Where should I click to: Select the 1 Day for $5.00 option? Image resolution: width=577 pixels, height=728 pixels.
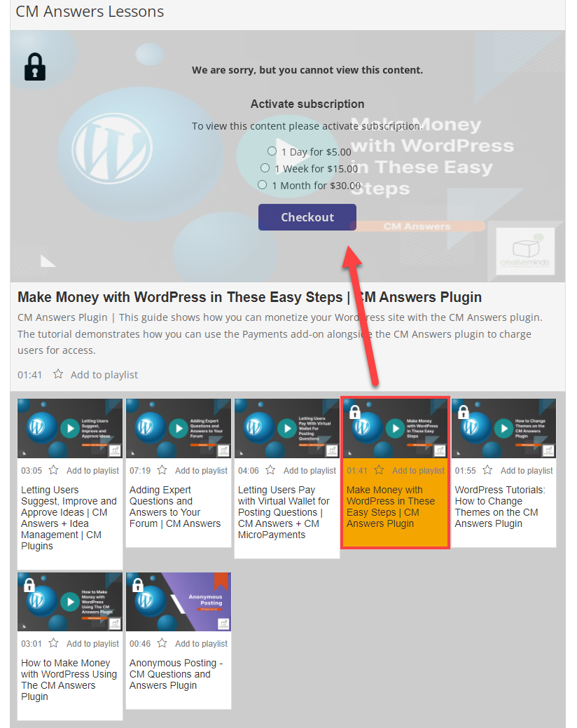point(272,151)
